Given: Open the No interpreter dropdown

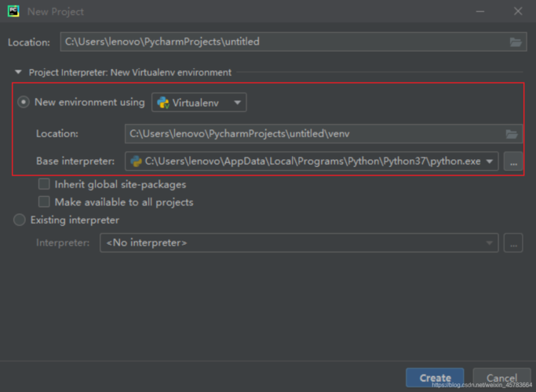Looking at the screenshot, I should [x=299, y=243].
